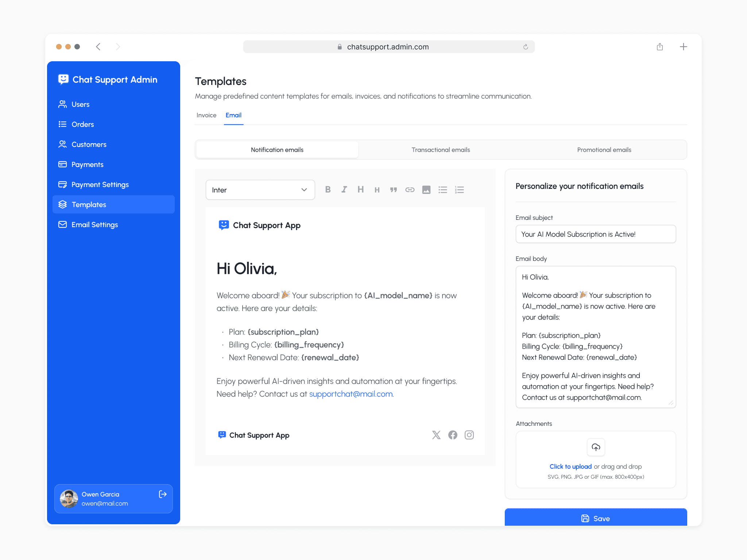Reload page using browser refresh icon

pos(525,47)
